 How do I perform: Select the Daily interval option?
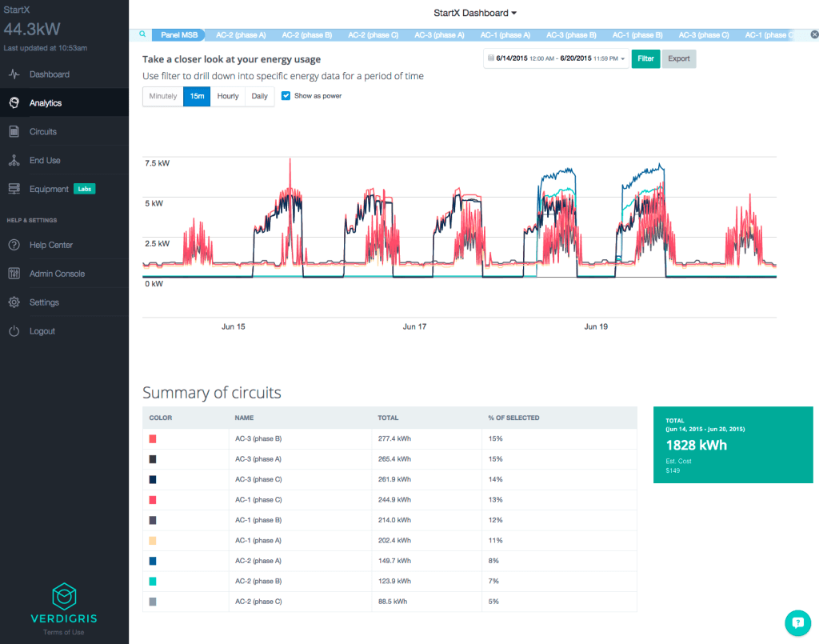click(x=260, y=97)
